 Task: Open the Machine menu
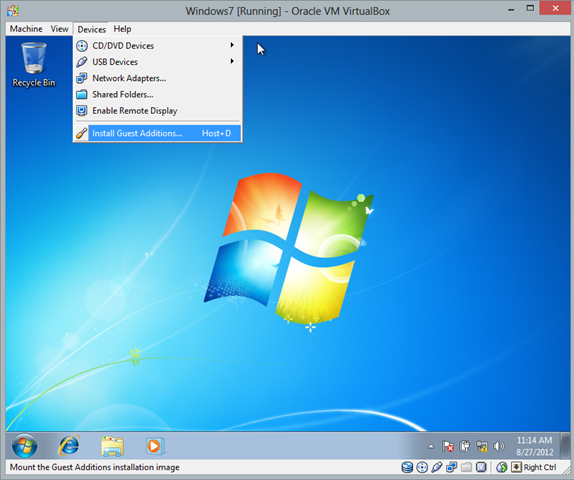click(26, 29)
